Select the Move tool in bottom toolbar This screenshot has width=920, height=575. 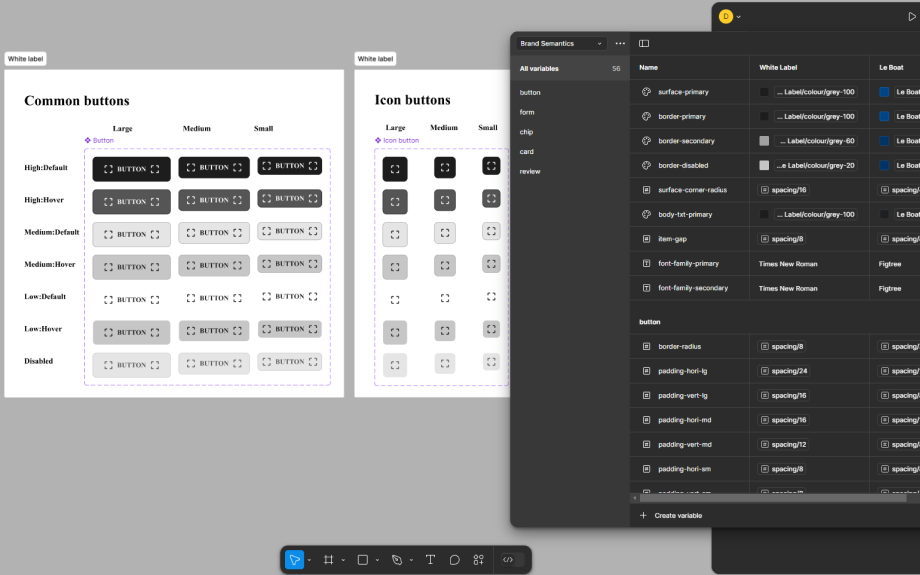(295, 560)
